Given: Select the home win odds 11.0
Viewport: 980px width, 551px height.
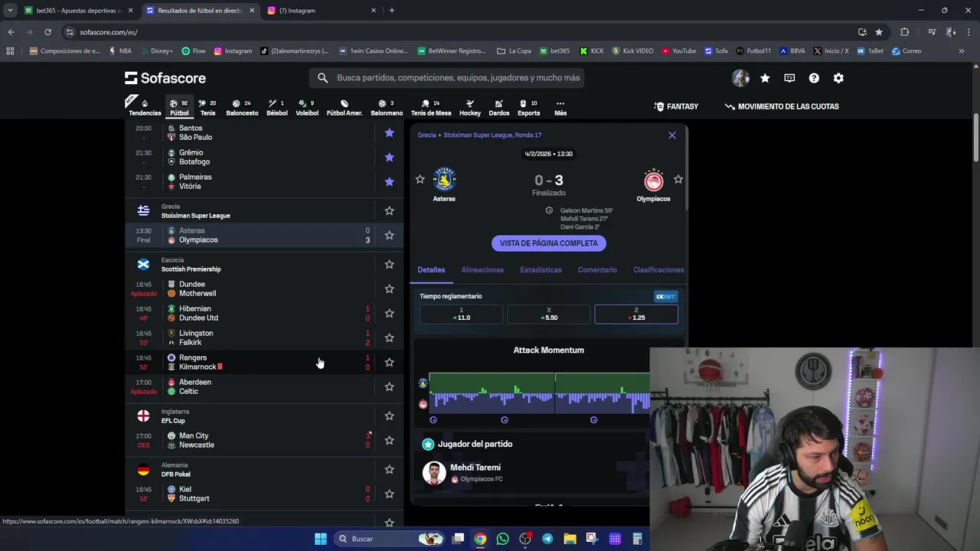Looking at the screenshot, I should click(461, 314).
